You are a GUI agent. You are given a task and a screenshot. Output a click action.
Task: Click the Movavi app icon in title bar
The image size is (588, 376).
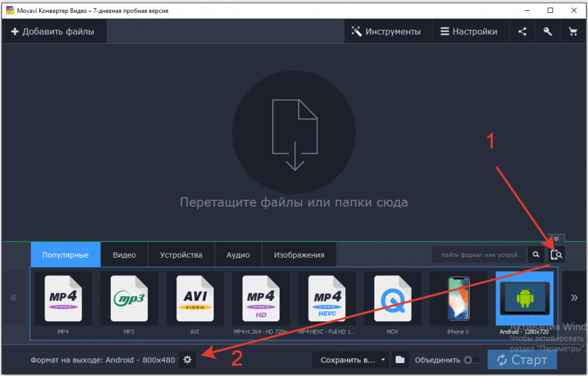[x=10, y=11]
